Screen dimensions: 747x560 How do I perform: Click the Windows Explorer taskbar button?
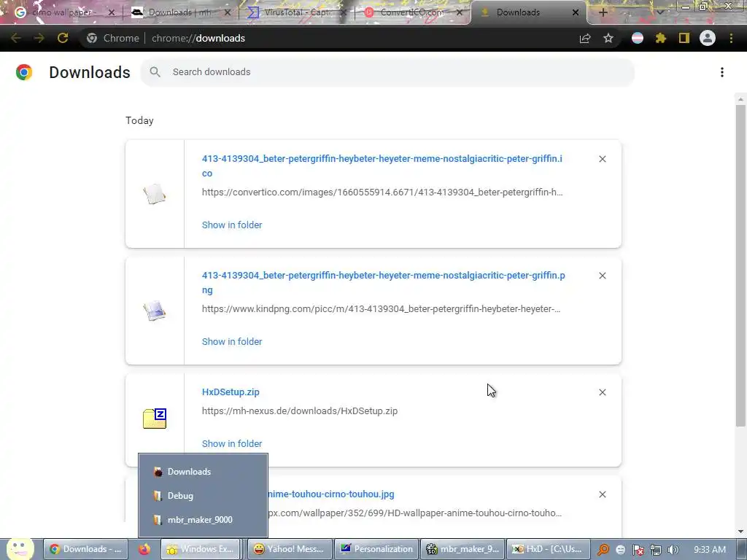201,549
